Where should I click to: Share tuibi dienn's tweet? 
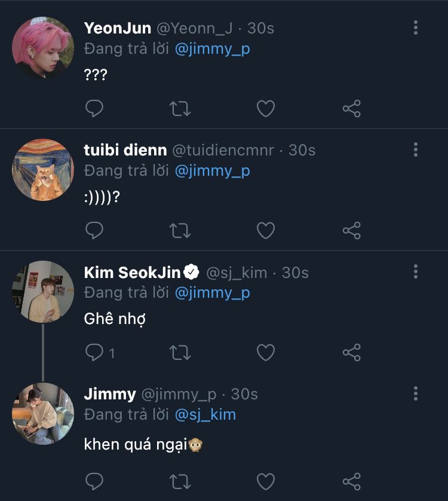pos(352,230)
